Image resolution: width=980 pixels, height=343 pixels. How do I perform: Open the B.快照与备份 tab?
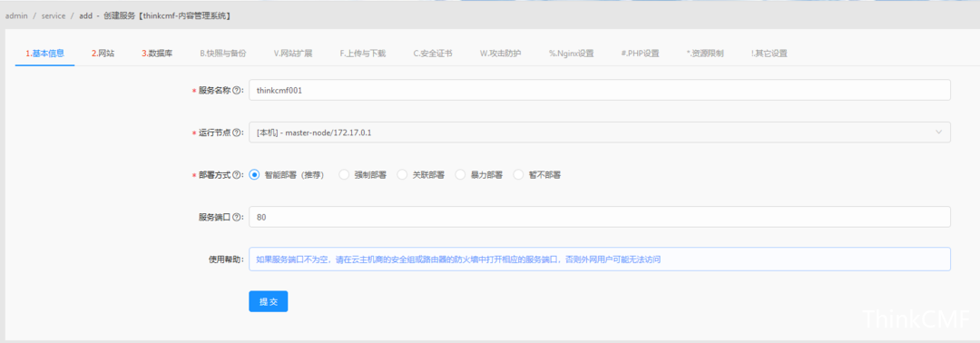(x=223, y=54)
